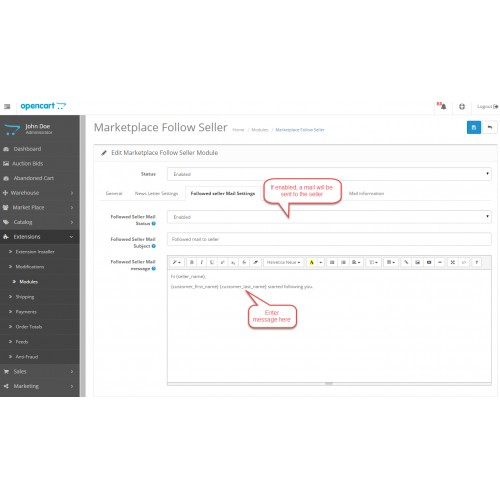Insert an ordered list in editor
500x500 pixels.
click(343, 263)
